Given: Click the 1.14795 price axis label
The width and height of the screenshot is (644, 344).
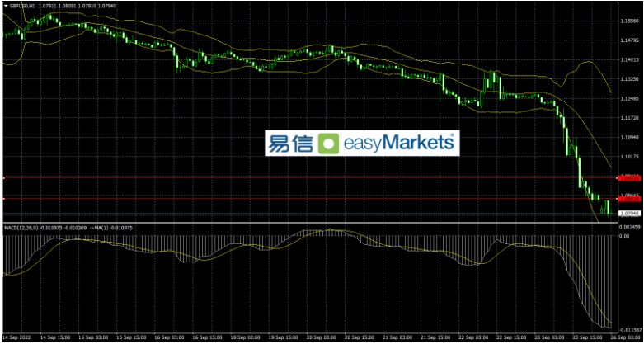Looking at the screenshot, I should [632, 40].
